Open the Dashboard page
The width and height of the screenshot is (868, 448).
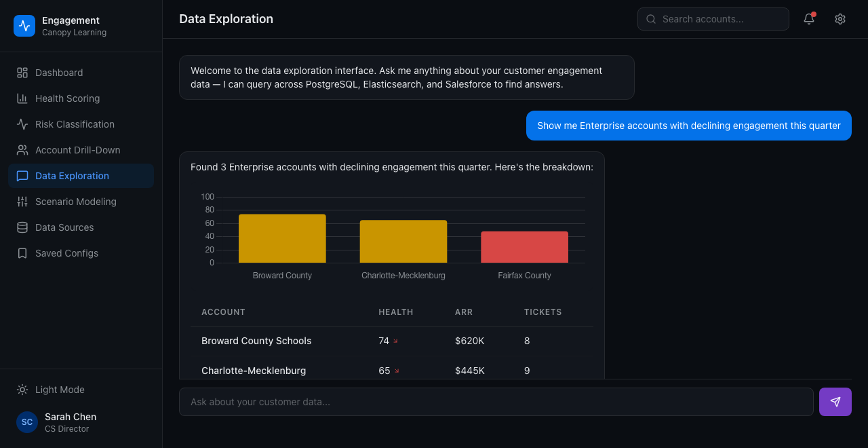coord(59,73)
